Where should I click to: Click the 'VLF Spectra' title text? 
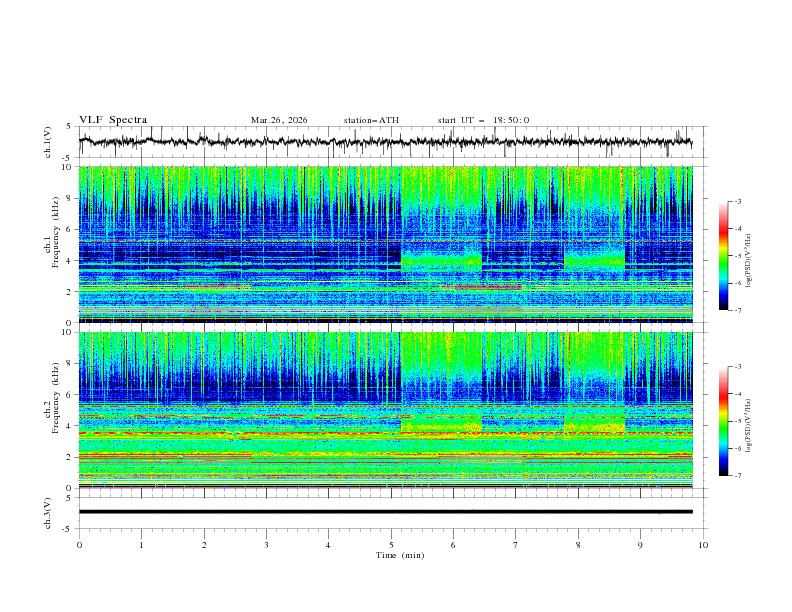113,120
